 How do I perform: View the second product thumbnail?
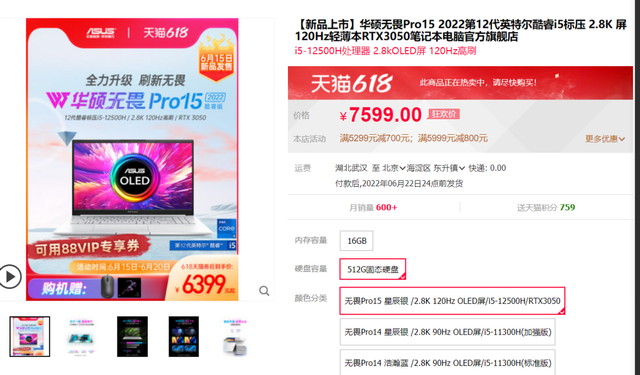[81, 336]
